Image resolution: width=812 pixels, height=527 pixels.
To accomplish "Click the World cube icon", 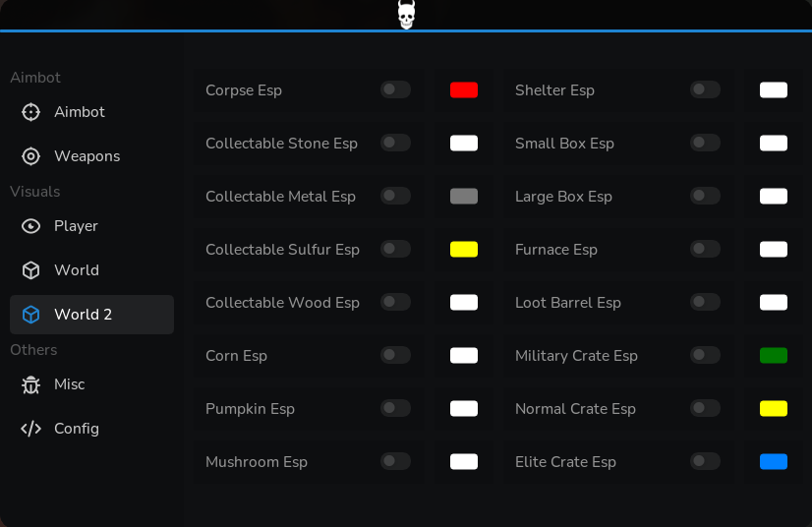I will pyautogui.click(x=30, y=270).
